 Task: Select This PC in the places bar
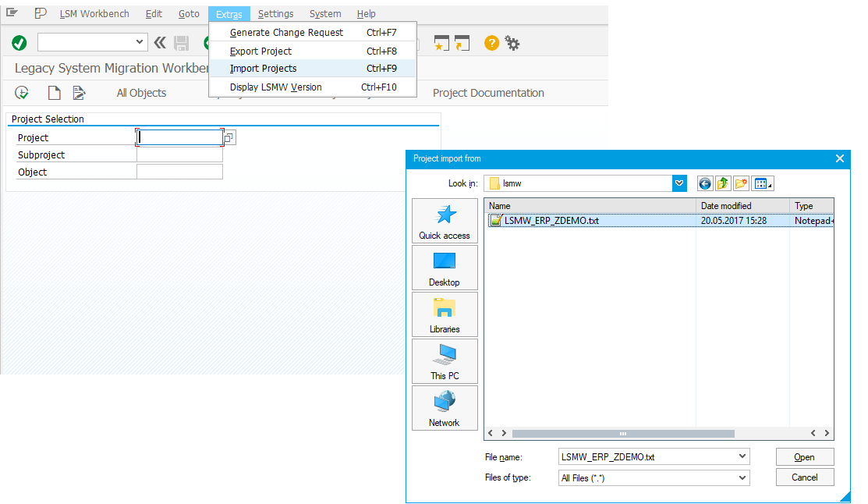click(445, 361)
